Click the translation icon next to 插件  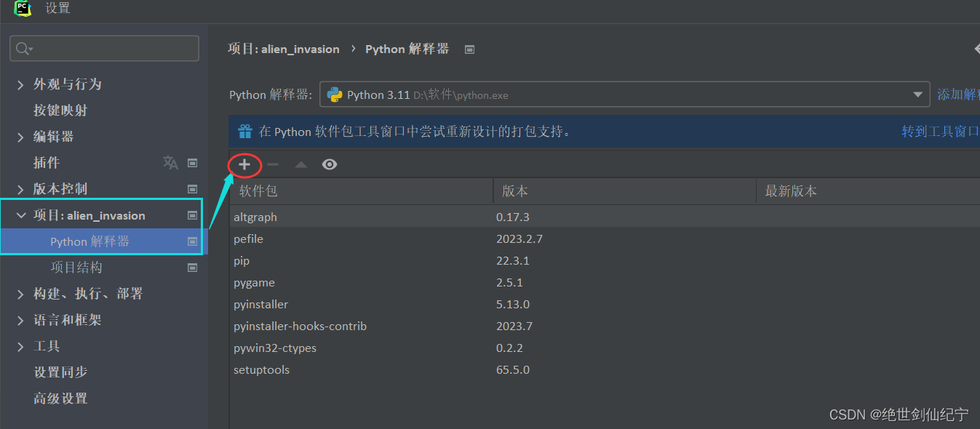tap(170, 162)
